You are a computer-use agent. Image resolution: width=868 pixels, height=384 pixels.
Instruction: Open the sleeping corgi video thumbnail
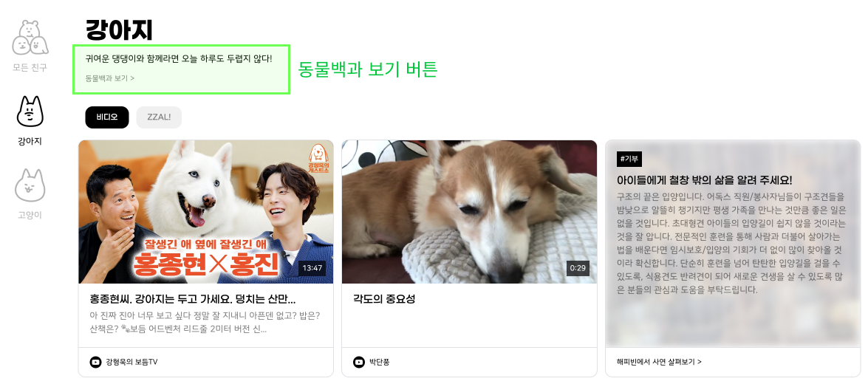point(469,212)
